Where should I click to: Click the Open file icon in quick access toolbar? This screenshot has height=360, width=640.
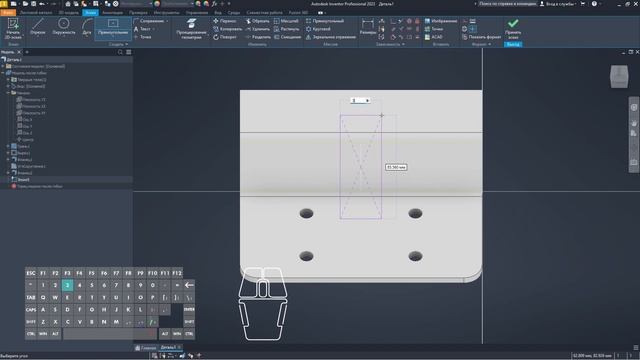(x=25, y=4)
